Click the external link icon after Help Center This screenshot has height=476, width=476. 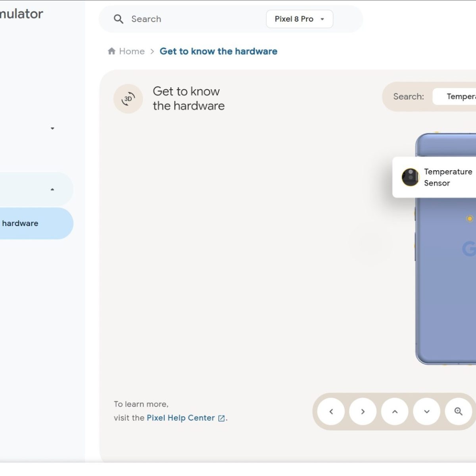tap(222, 418)
